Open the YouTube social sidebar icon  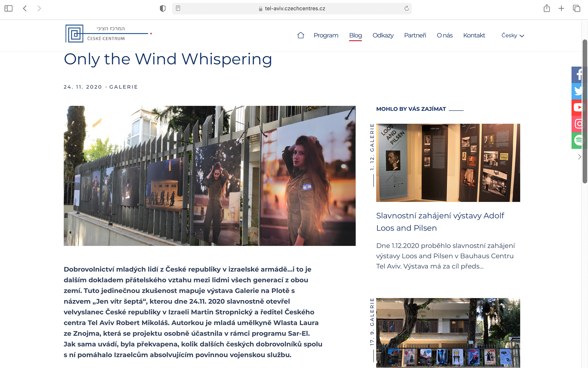[x=578, y=107]
